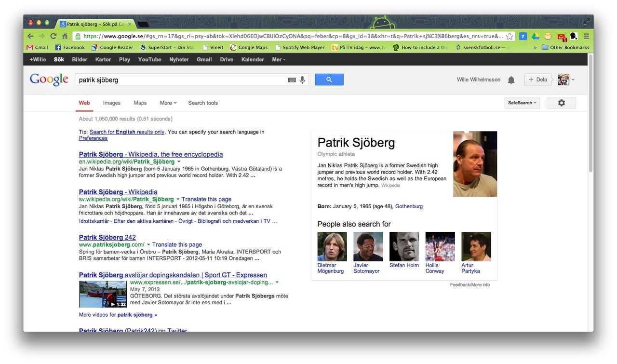Open Kalender in the black bar
Viewport: 617px width, 364px height.
tap(253, 59)
